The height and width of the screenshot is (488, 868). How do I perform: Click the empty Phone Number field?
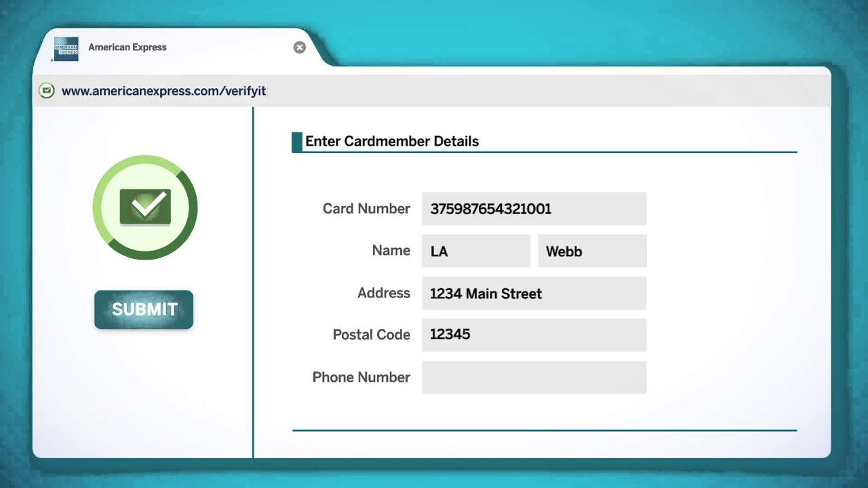(534, 378)
